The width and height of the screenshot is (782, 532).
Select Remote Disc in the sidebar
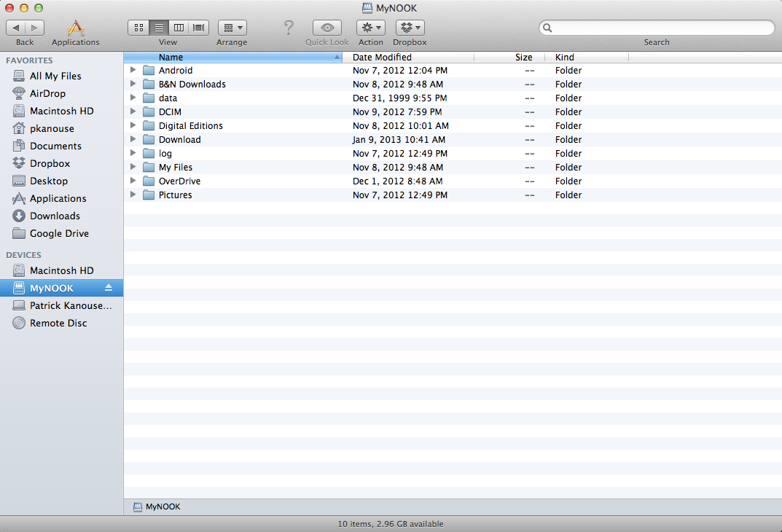pos(62,323)
